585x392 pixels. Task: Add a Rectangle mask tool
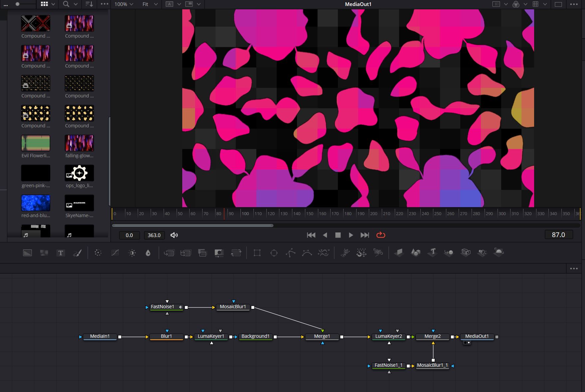[x=257, y=253]
